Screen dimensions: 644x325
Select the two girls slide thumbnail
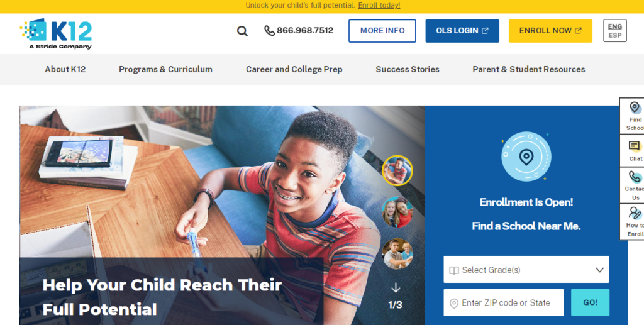point(397,212)
